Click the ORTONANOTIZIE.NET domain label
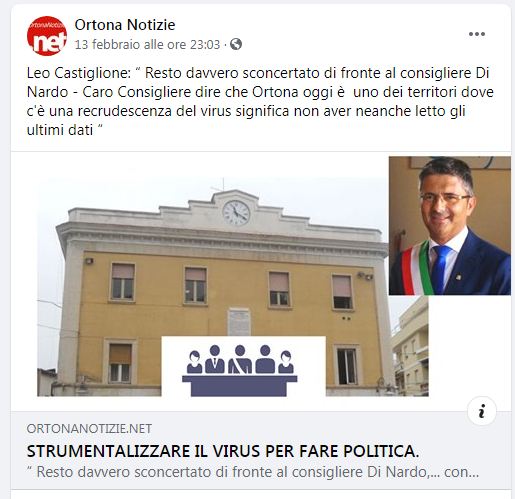 [x=89, y=429]
